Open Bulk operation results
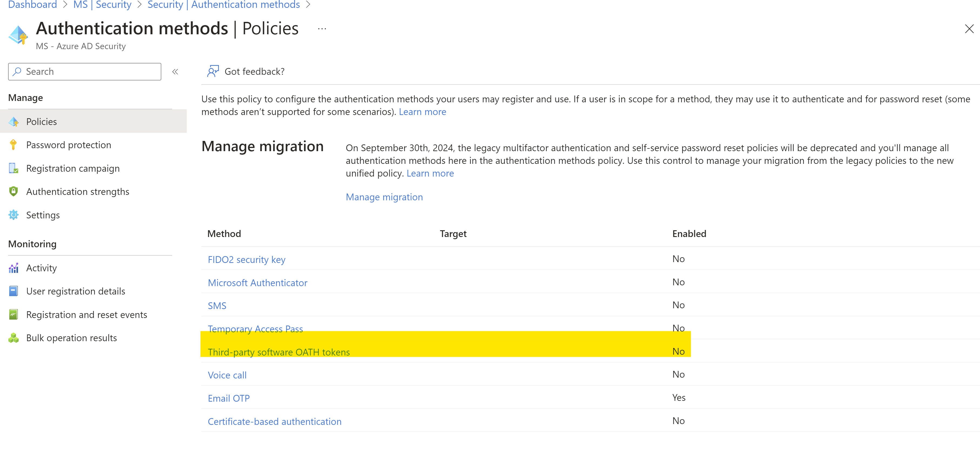This screenshot has height=464, width=980. click(71, 338)
